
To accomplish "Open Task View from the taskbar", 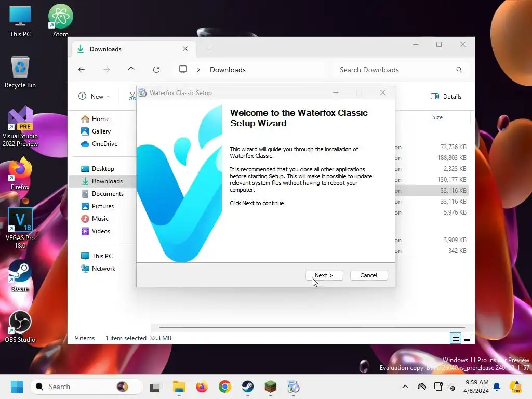I will click(155, 387).
